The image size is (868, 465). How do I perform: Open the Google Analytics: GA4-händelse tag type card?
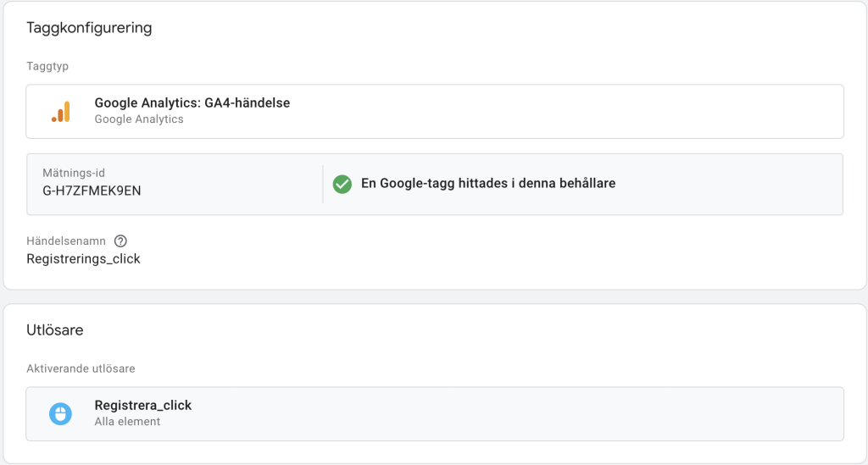pos(435,111)
